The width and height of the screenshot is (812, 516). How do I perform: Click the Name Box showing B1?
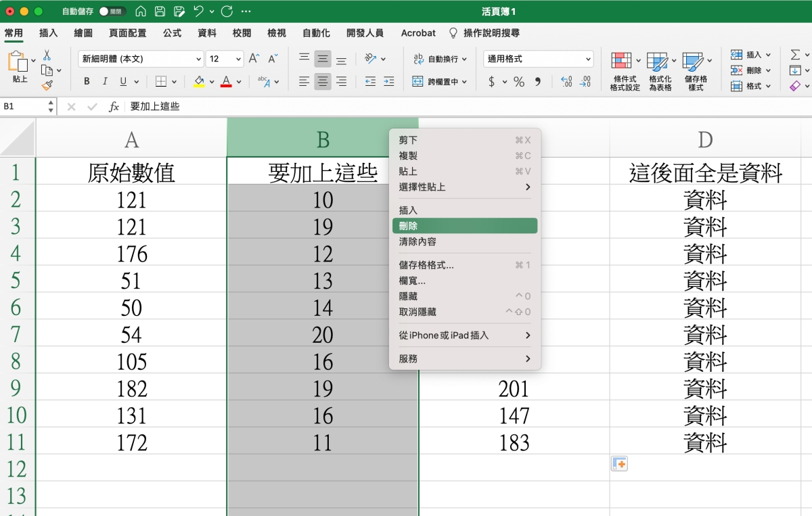(24, 107)
